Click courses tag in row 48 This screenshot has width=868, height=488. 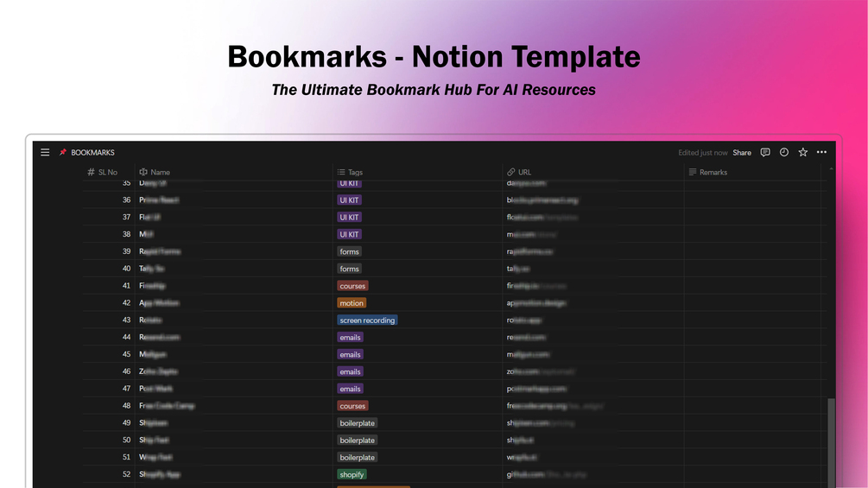point(352,406)
